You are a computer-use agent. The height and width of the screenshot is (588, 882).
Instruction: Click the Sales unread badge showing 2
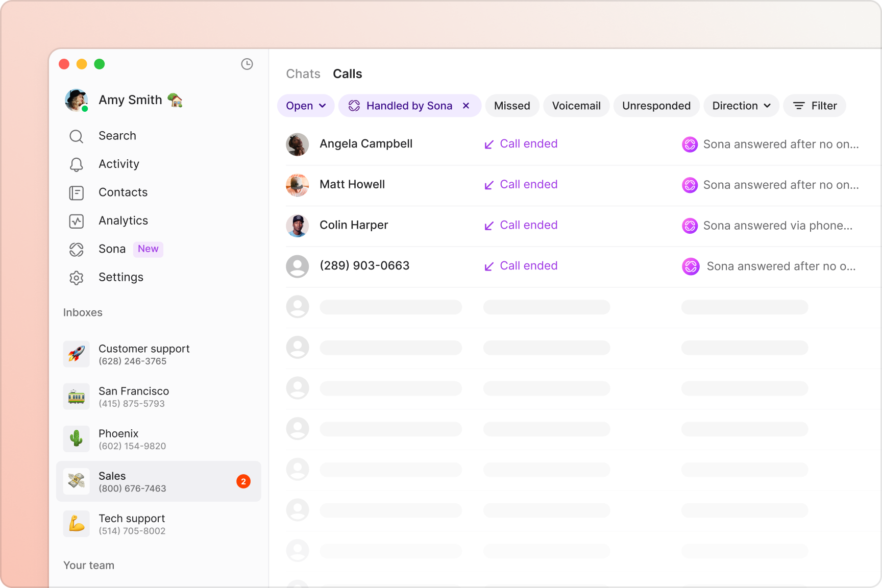[243, 481]
